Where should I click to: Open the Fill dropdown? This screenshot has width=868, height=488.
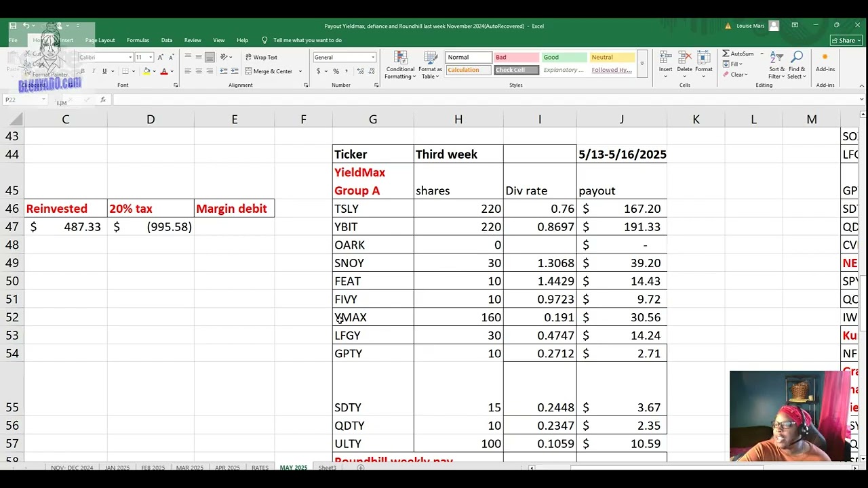point(734,64)
